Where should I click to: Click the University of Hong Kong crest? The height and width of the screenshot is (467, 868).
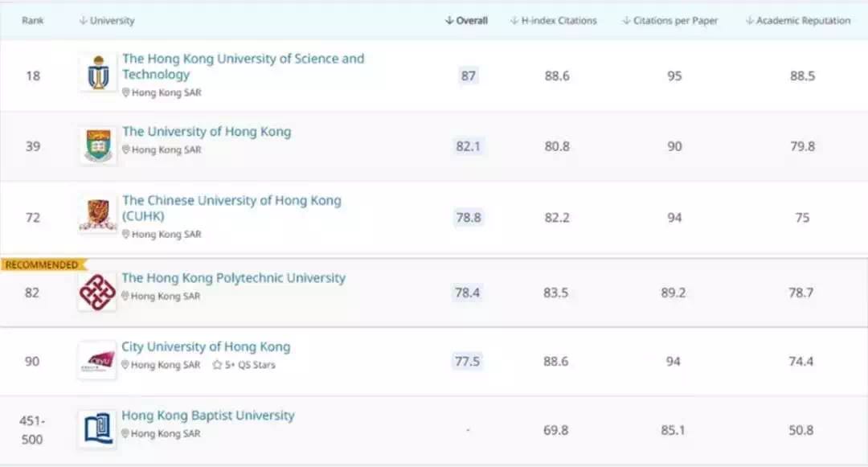[98, 145]
